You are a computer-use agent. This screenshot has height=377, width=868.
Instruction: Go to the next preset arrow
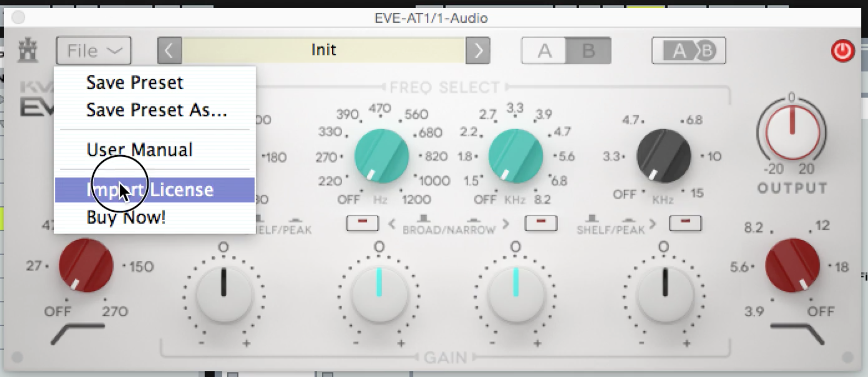pos(478,51)
